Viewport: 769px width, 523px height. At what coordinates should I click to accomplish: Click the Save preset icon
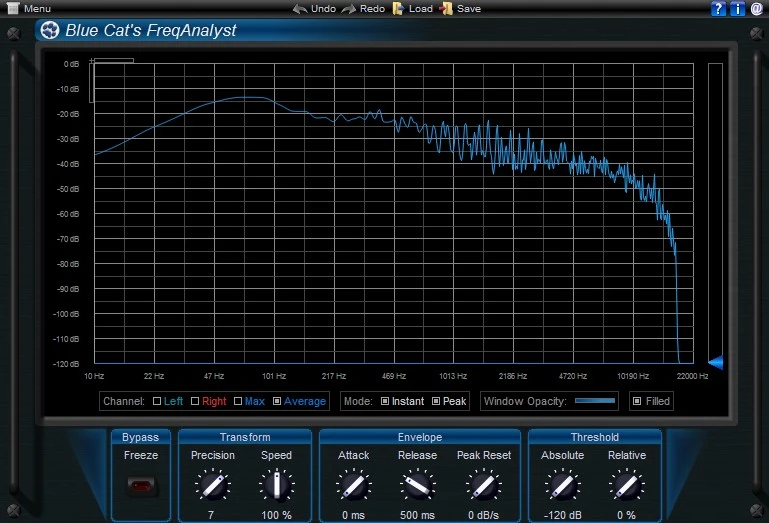pos(446,8)
